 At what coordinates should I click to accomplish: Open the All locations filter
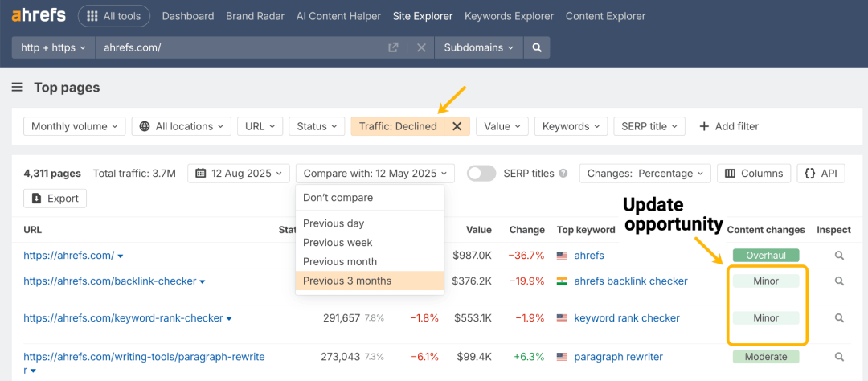pyautogui.click(x=182, y=126)
